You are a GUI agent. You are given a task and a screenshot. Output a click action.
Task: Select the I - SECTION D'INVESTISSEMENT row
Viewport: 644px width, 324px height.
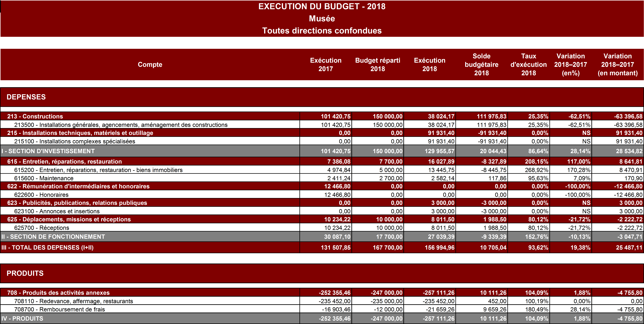click(x=48, y=151)
